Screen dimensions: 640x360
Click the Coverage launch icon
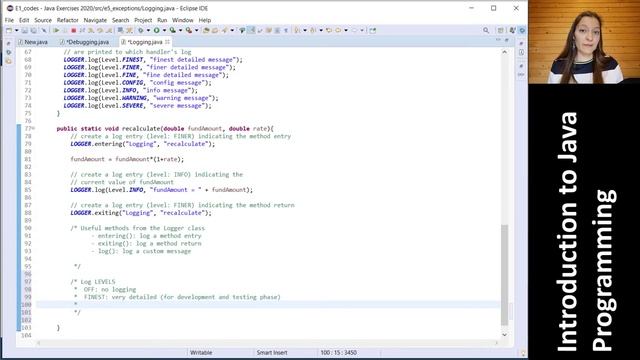[x=173, y=30]
